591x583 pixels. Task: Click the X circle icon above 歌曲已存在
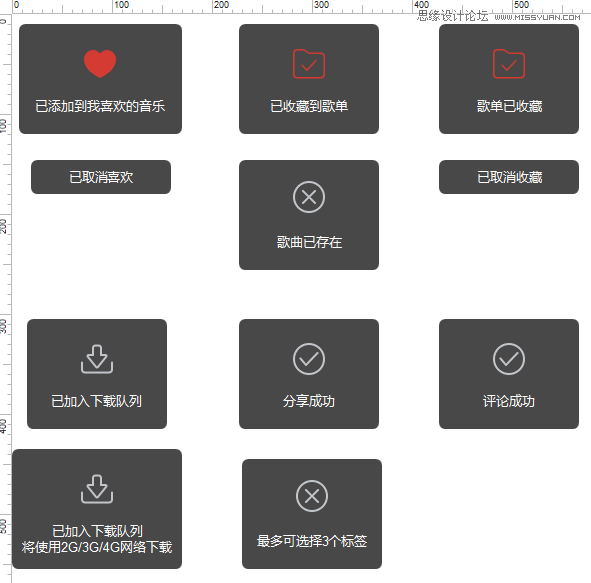click(x=309, y=197)
